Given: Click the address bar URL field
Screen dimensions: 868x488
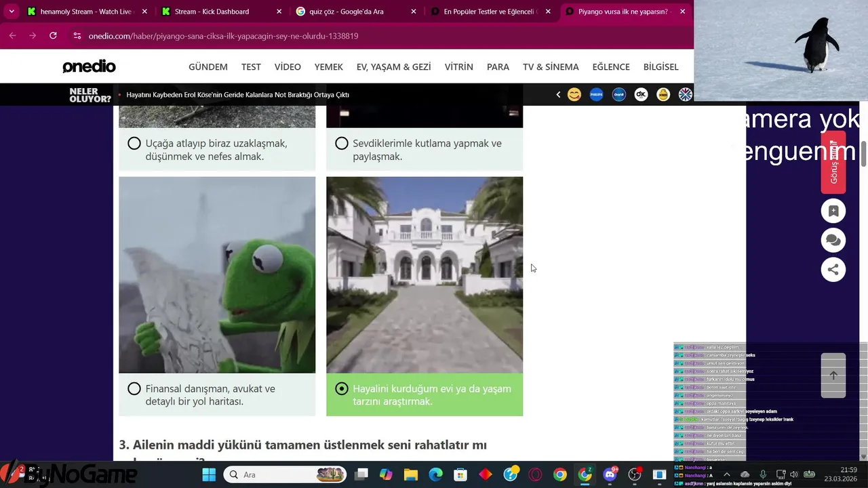Looking at the screenshot, I should [380, 36].
